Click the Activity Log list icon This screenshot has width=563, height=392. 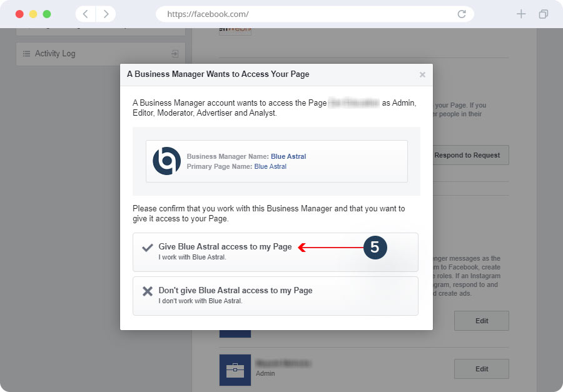(x=26, y=54)
